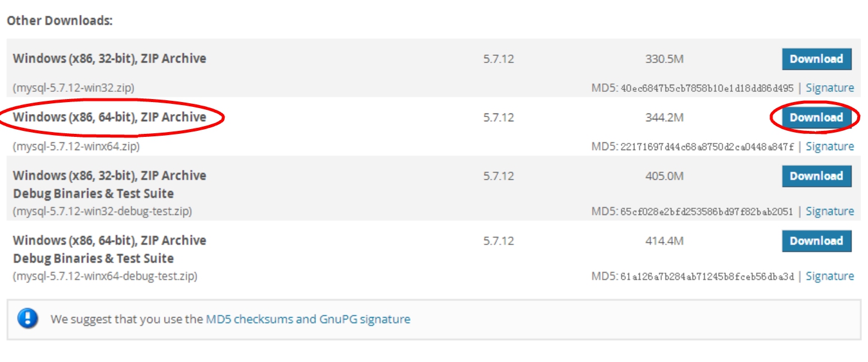
Task: Open Signature link for winx64-debug-test.zip
Action: tap(830, 276)
